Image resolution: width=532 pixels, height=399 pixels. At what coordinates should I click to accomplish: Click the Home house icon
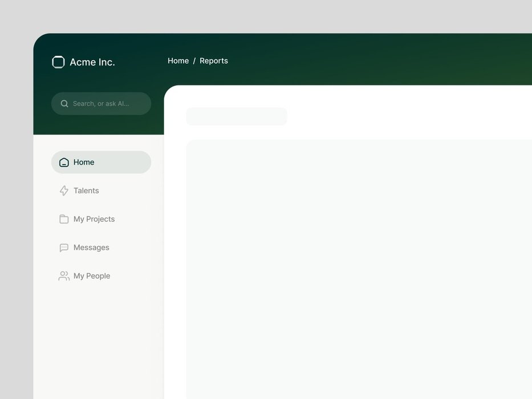tap(64, 162)
